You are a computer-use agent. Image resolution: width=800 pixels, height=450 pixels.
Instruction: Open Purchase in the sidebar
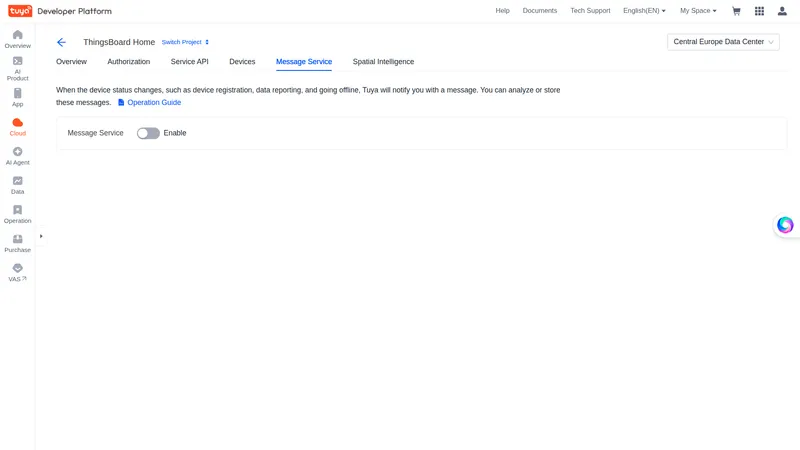coord(17,243)
